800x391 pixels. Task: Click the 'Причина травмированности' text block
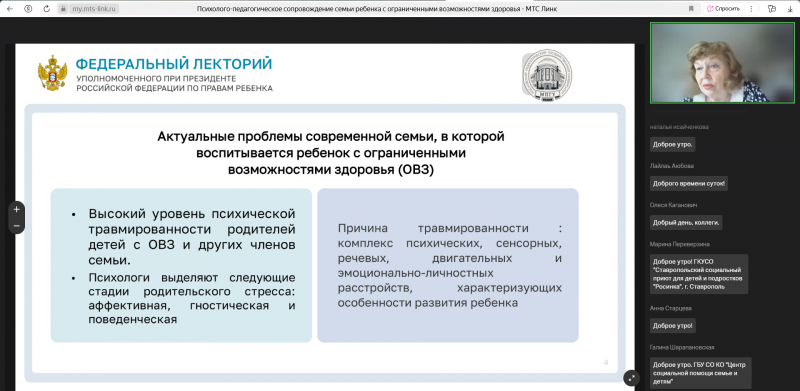click(449, 265)
